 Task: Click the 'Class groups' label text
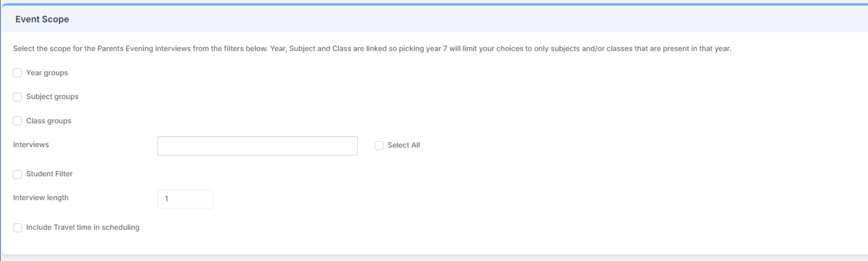(49, 121)
